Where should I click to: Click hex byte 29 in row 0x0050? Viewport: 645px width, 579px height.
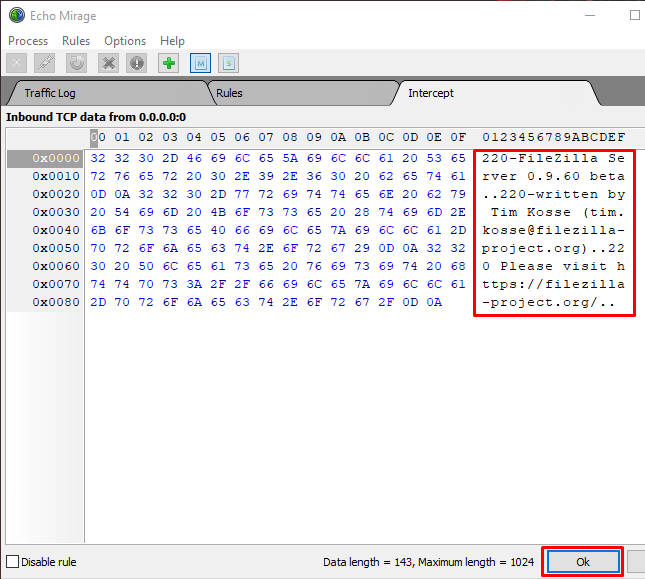pyautogui.click(x=362, y=248)
